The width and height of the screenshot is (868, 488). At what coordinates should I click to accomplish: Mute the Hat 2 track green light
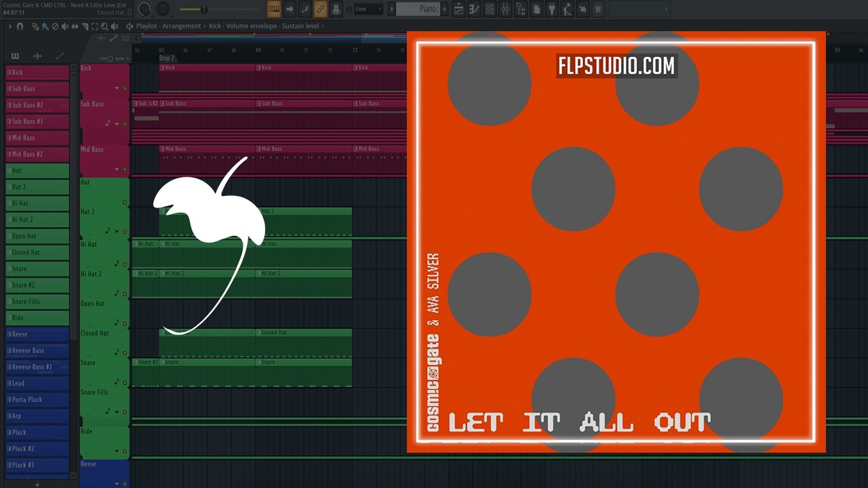coord(125,232)
